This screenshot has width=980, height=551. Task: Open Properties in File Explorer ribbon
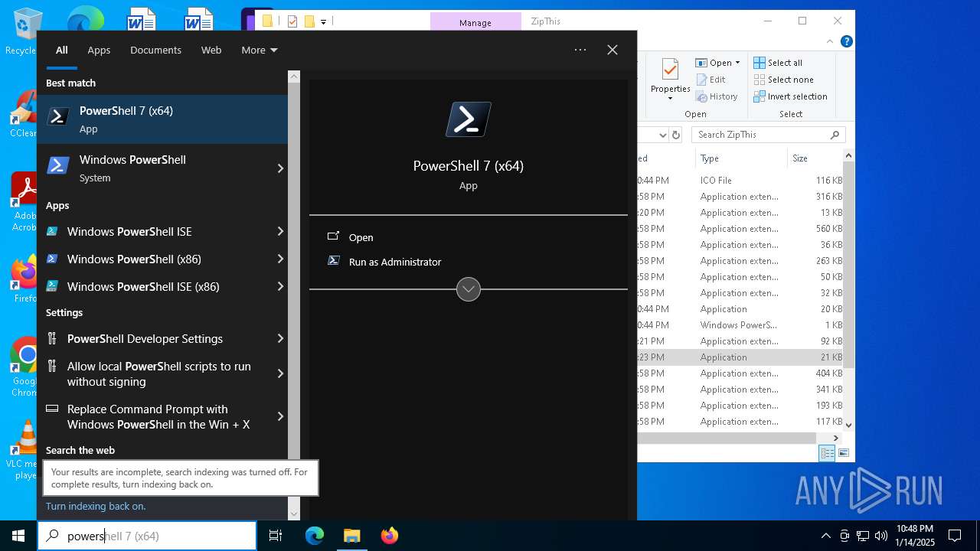(x=670, y=80)
